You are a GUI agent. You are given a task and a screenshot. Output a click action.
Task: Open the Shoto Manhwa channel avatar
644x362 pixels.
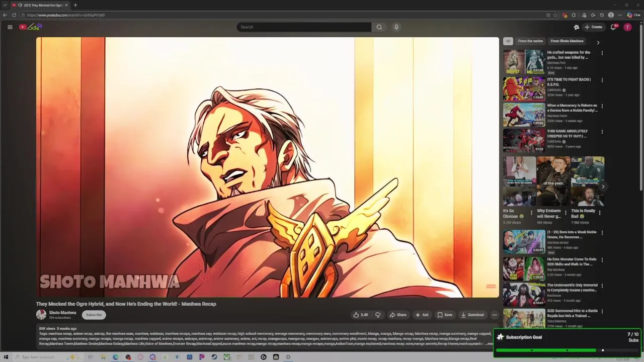tap(41, 315)
